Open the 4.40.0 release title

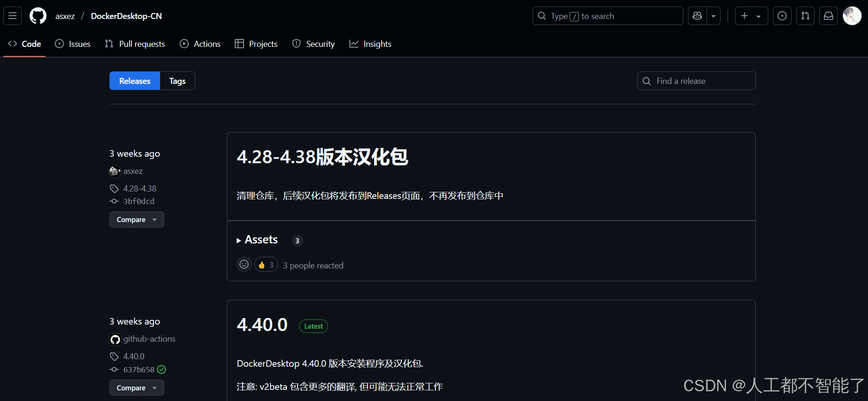point(262,325)
